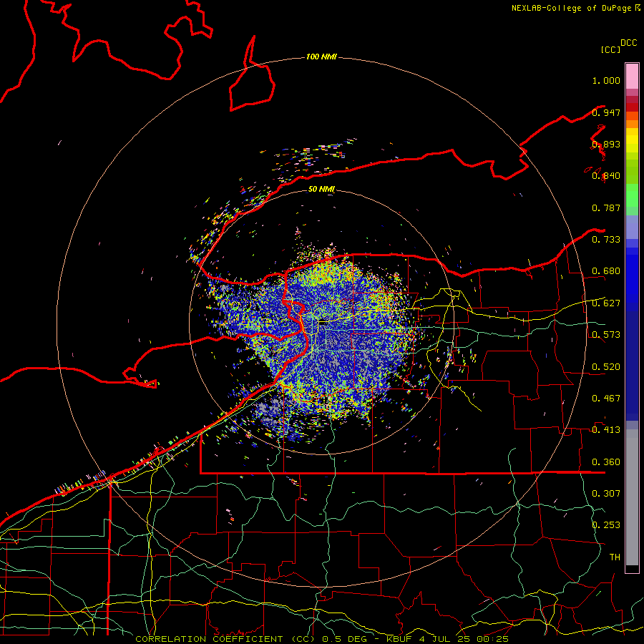Select the 0.627 scale value
644x644 pixels.
(x=606, y=303)
